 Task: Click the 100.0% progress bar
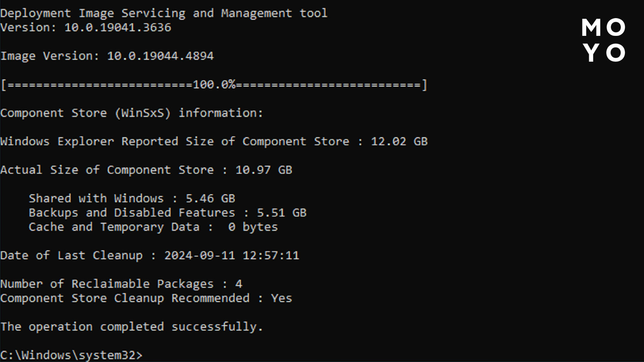click(214, 85)
